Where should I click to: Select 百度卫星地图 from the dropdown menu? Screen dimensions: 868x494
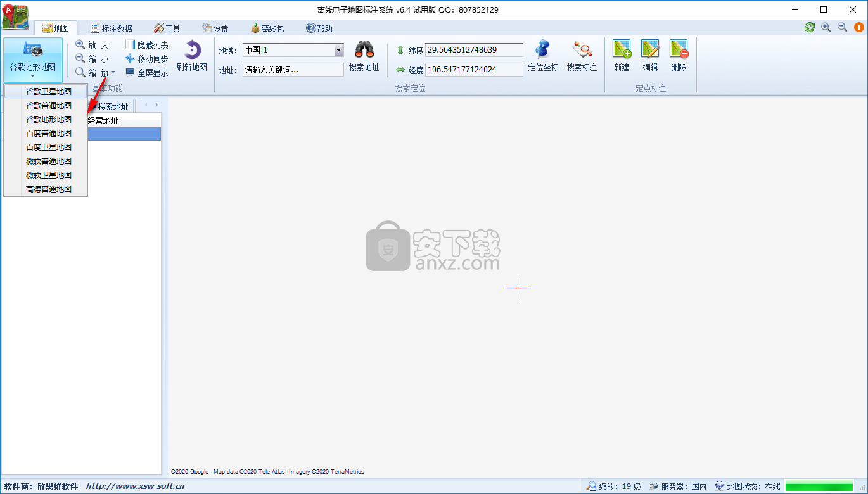46,148
